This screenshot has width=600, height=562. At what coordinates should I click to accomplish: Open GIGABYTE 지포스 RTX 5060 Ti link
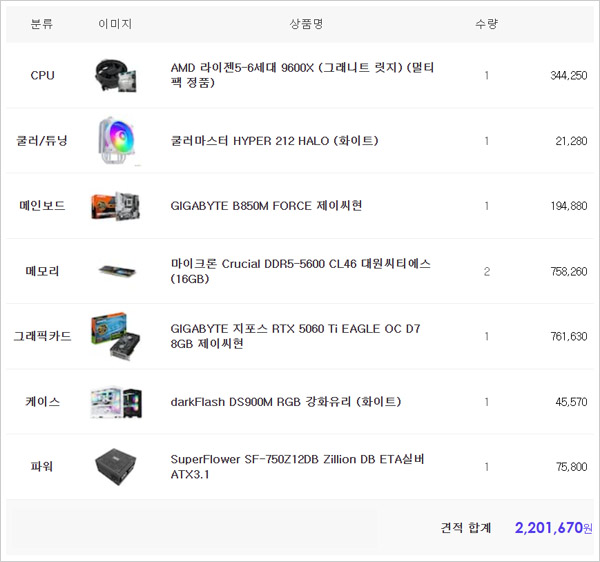tap(296, 336)
